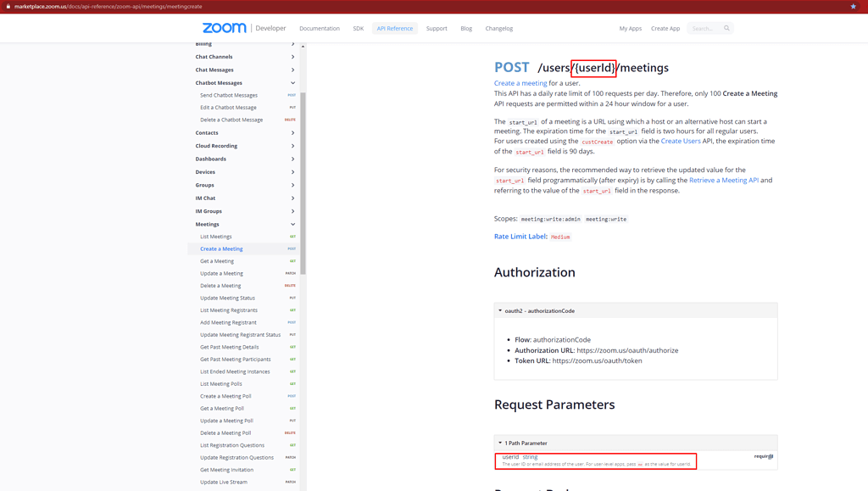
Task: Click the PATCH badge beside Update a Meeting
Action: click(x=291, y=273)
